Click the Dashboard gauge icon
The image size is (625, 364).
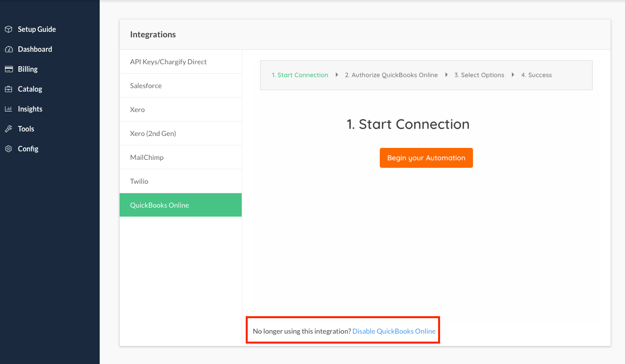(x=8, y=49)
